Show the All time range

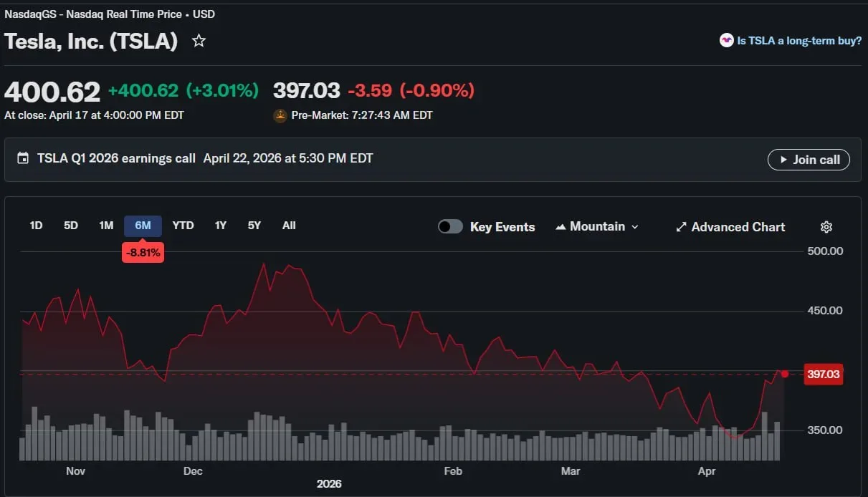click(x=289, y=226)
